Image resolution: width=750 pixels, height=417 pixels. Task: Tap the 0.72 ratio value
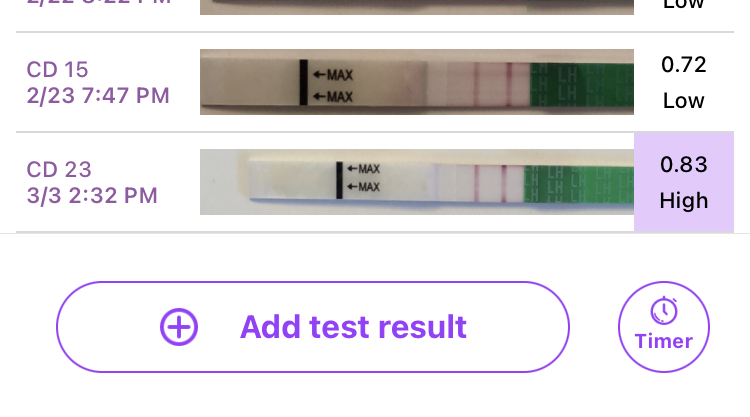coord(684,65)
